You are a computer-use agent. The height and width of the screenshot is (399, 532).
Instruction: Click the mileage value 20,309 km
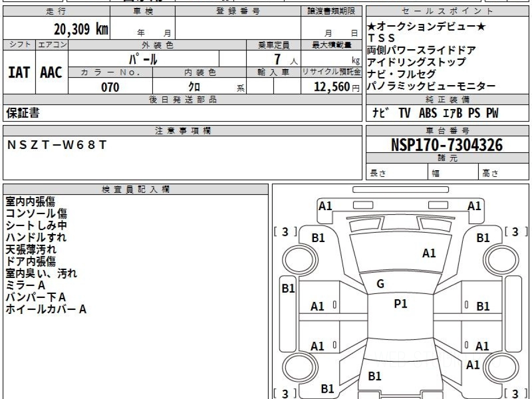click(81, 29)
